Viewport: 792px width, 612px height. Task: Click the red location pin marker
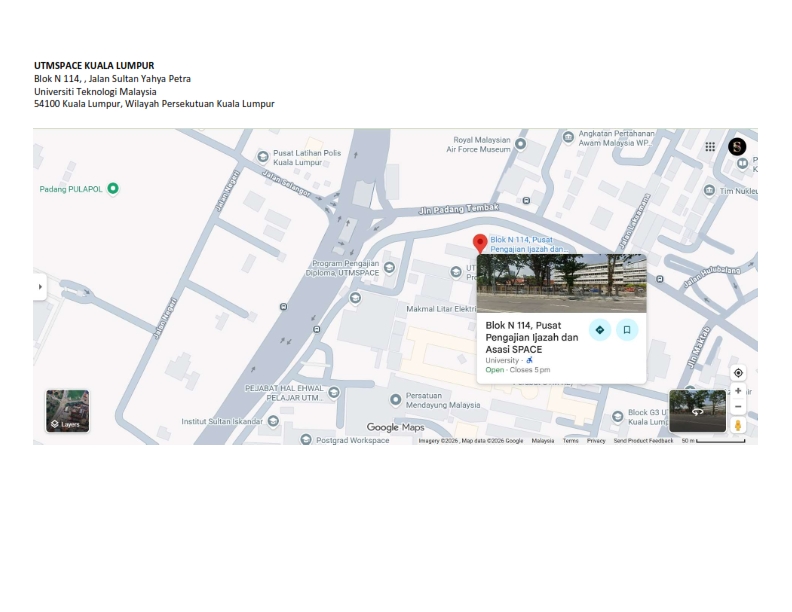(x=480, y=243)
